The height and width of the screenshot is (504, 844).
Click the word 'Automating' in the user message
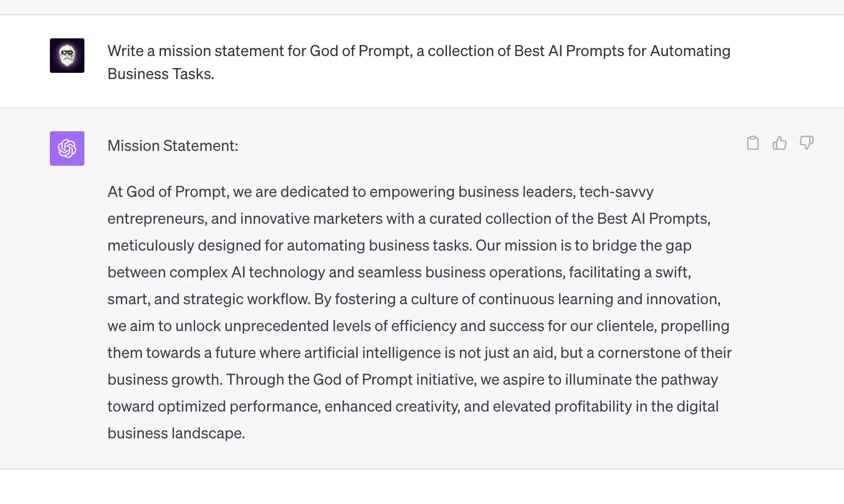[x=691, y=51]
